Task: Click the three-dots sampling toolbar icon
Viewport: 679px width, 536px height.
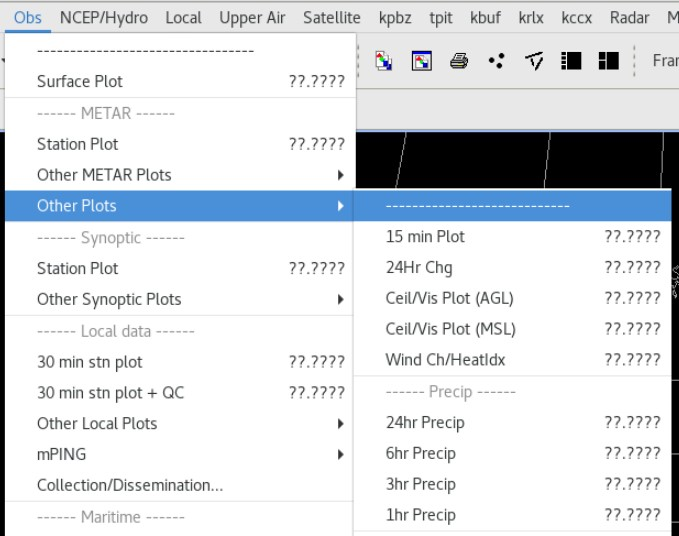Action: (497, 61)
